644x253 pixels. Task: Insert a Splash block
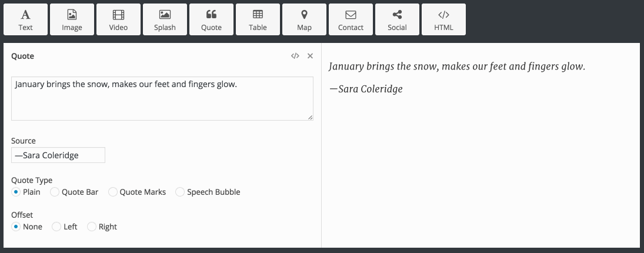click(x=165, y=20)
